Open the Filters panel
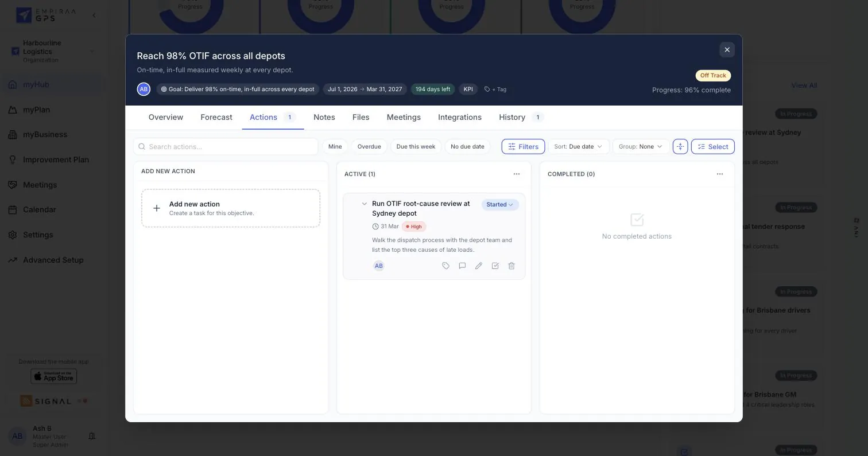This screenshot has width=868, height=456. tap(523, 146)
